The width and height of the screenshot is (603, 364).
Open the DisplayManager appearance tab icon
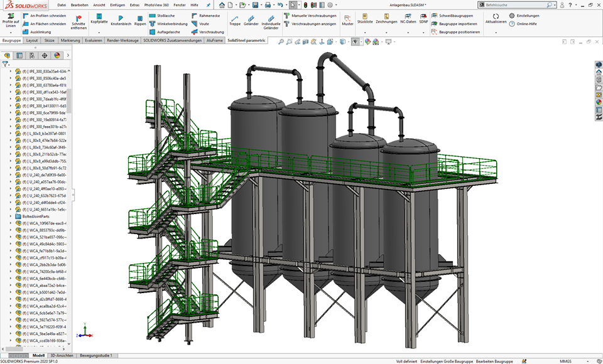click(56, 55)
